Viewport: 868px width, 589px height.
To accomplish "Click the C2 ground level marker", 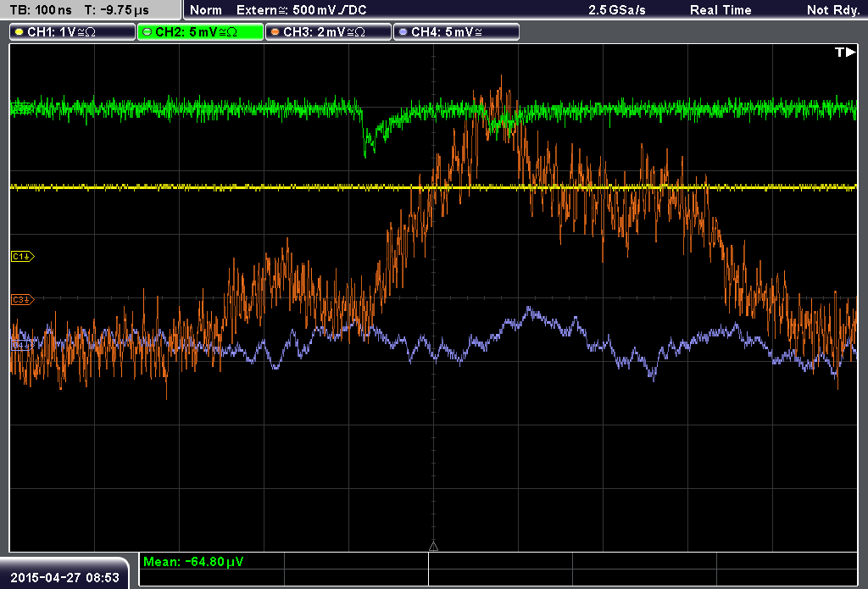I will click(x=22, y=108).
